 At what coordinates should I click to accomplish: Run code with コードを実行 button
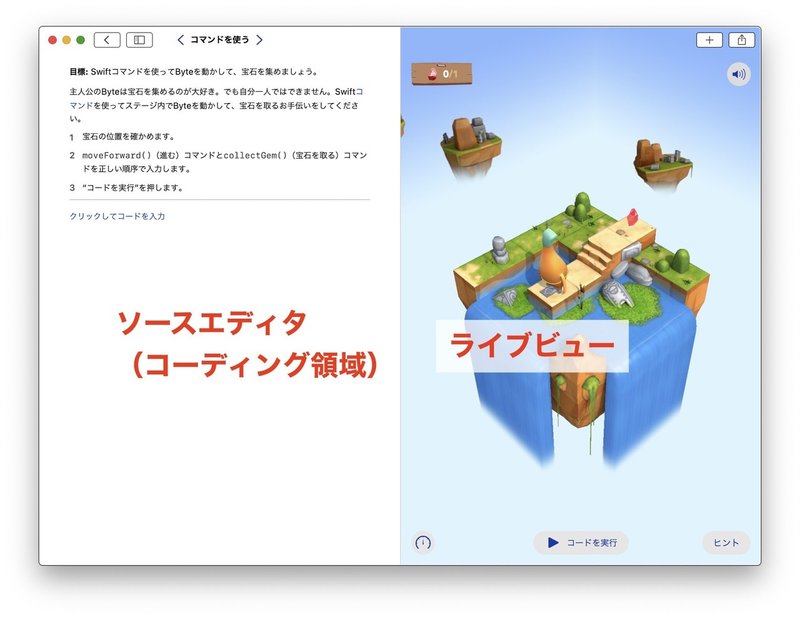pos(581,542)
